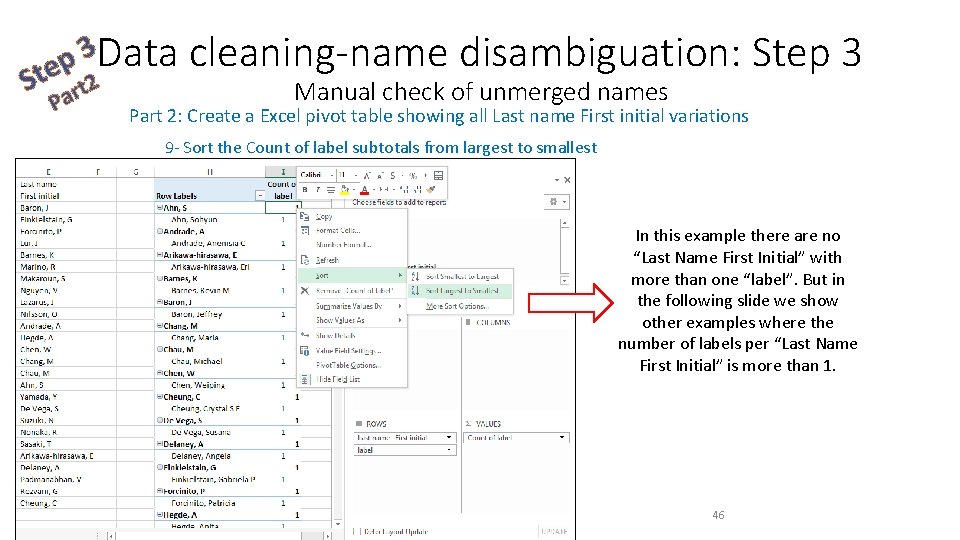This screenshot has width=960, height=540.
Task: Select the cell 'Delaney, Angela'
Action: pos(209,456)
